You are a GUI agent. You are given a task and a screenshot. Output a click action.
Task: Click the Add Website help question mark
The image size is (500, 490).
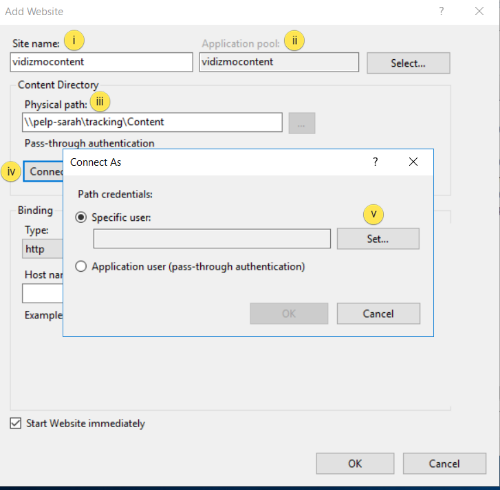441,11
